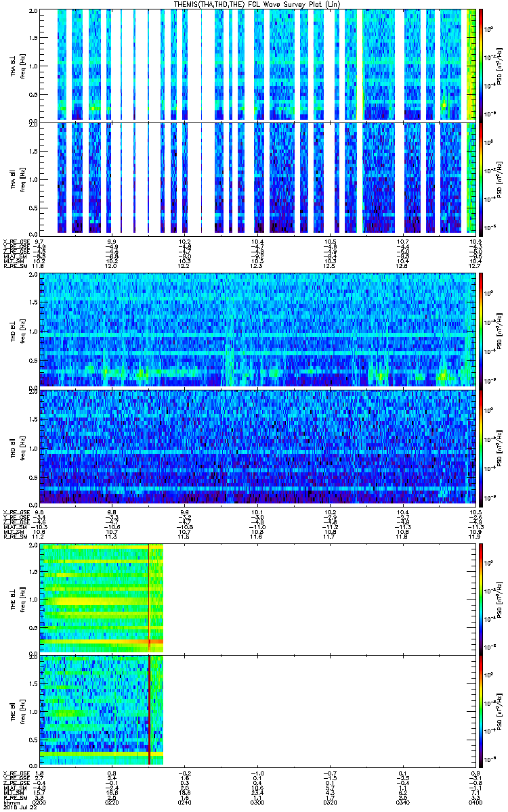
Task: Click the THE B-perpendicular spectrogram data
Action: coord(102,597)
